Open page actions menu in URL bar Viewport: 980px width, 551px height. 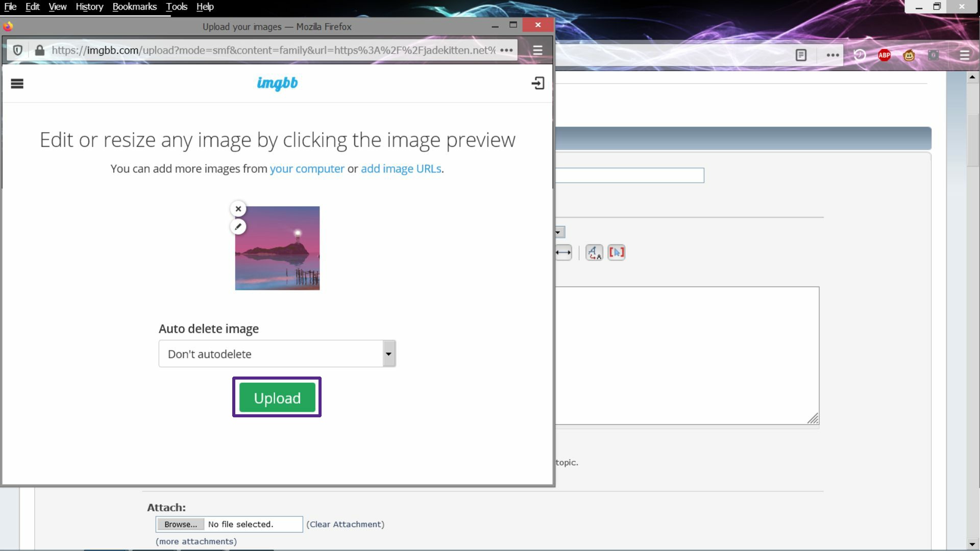point(506,51)
